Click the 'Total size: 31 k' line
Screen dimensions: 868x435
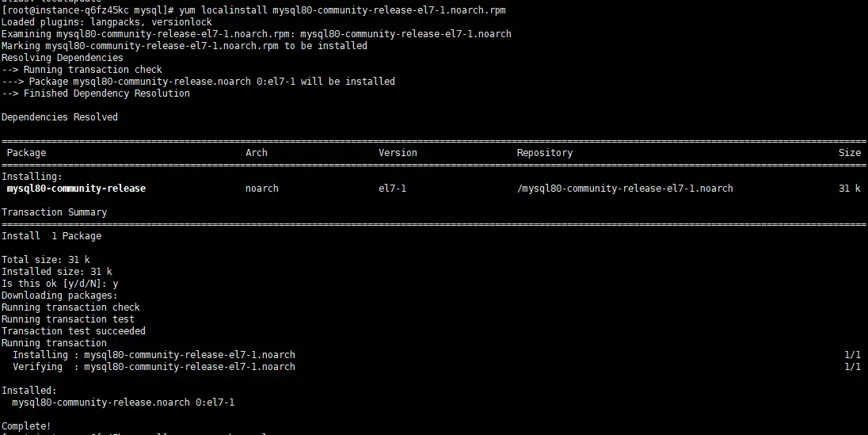click(x=46, y=259)
